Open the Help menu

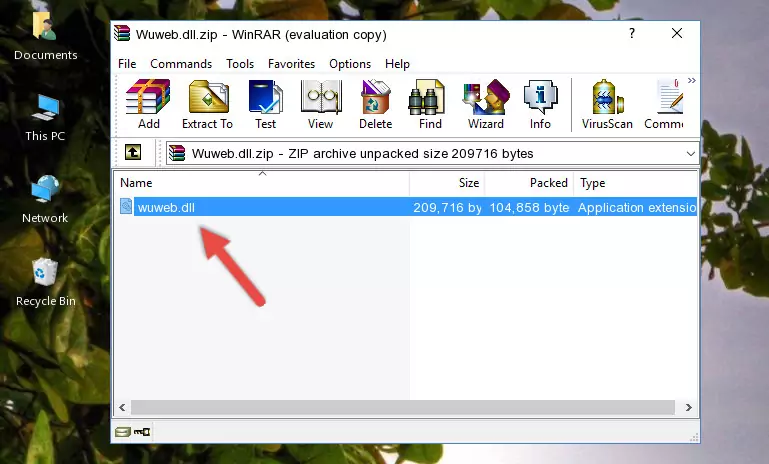[x=397, y=64]
